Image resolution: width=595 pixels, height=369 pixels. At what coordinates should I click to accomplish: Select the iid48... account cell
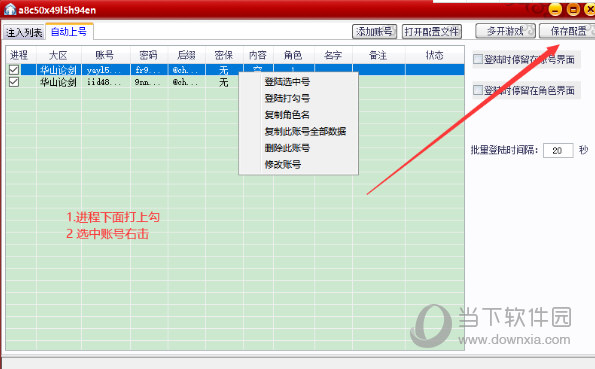point(106,82)
